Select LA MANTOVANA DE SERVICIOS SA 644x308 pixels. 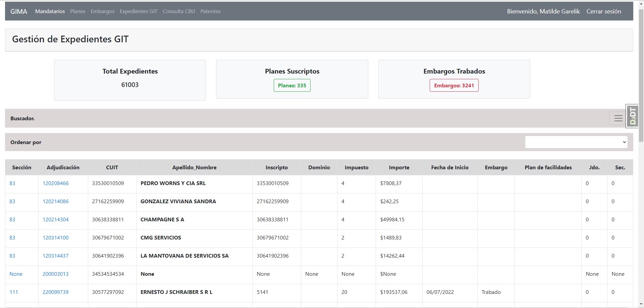click(184, 256)
